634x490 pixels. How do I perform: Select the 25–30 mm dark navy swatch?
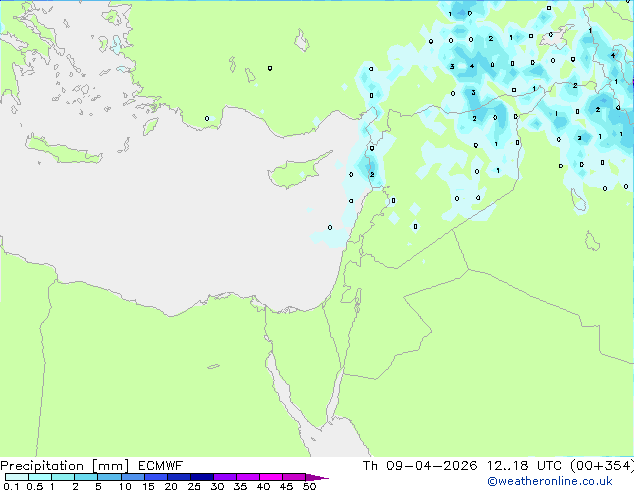pyautogui.click(x=202, y=477)
